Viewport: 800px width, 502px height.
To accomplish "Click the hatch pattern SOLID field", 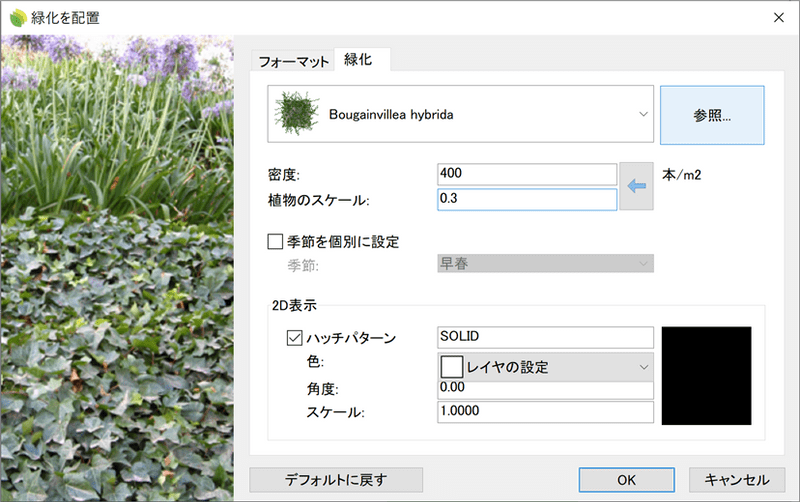I will click(545, 337).
